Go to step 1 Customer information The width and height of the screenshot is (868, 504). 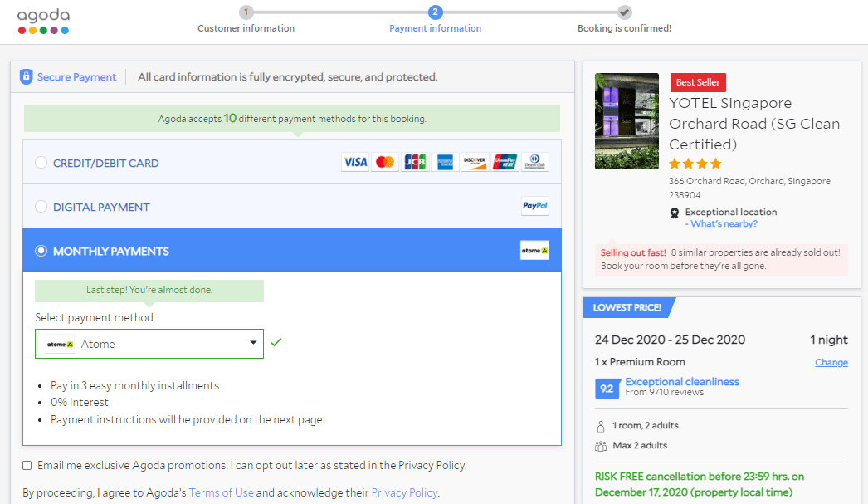(x=246, y=20)
